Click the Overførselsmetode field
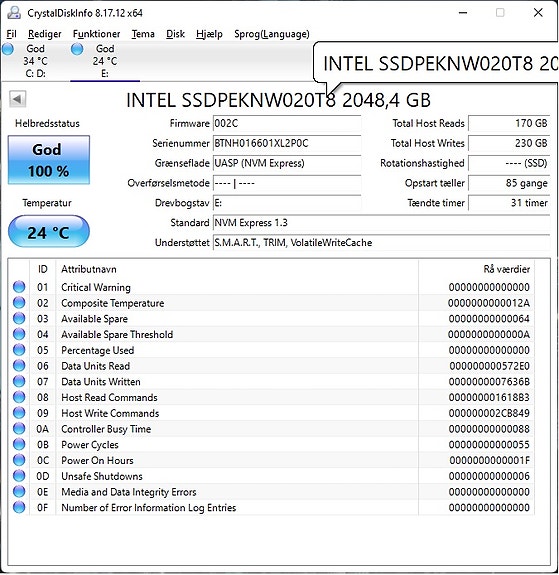 pos(287,183)
